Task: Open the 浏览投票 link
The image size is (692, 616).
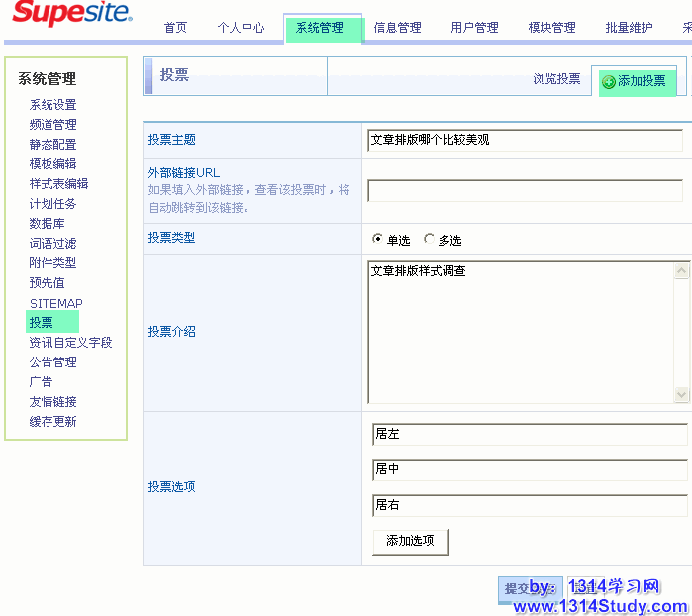Action: (556, 79)
